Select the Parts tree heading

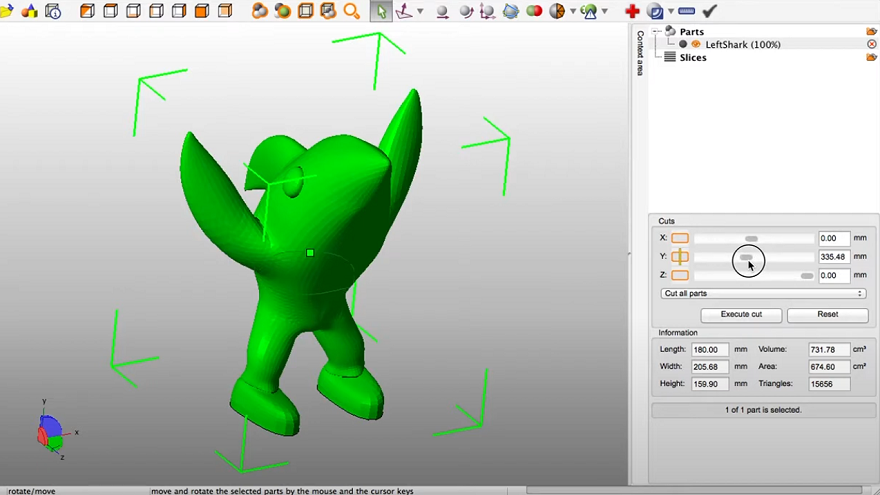691,31
